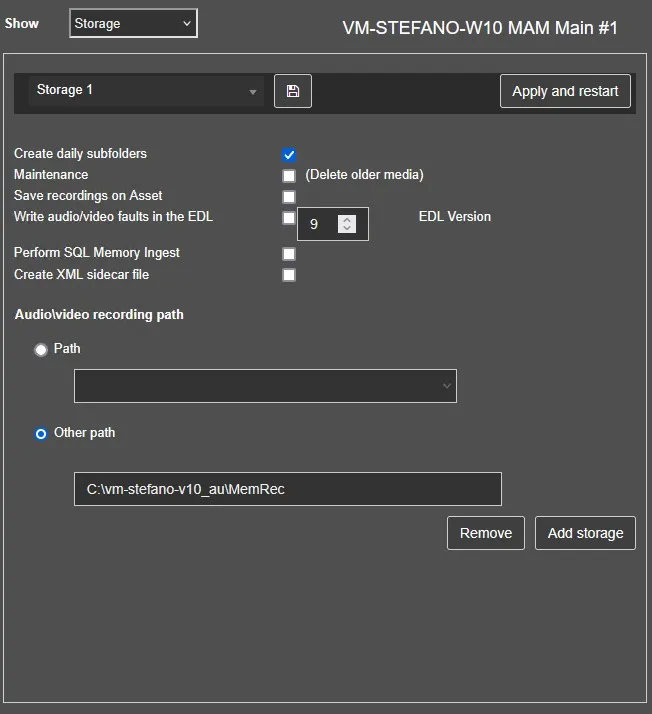Expand the Storage 1 selector
Screen dimensions: 652x714
[x=145, y=91]
